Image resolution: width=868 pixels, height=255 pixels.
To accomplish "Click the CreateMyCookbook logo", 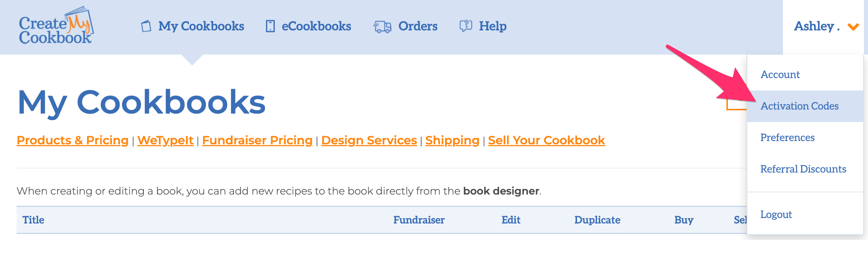I will tap(56, 26).
